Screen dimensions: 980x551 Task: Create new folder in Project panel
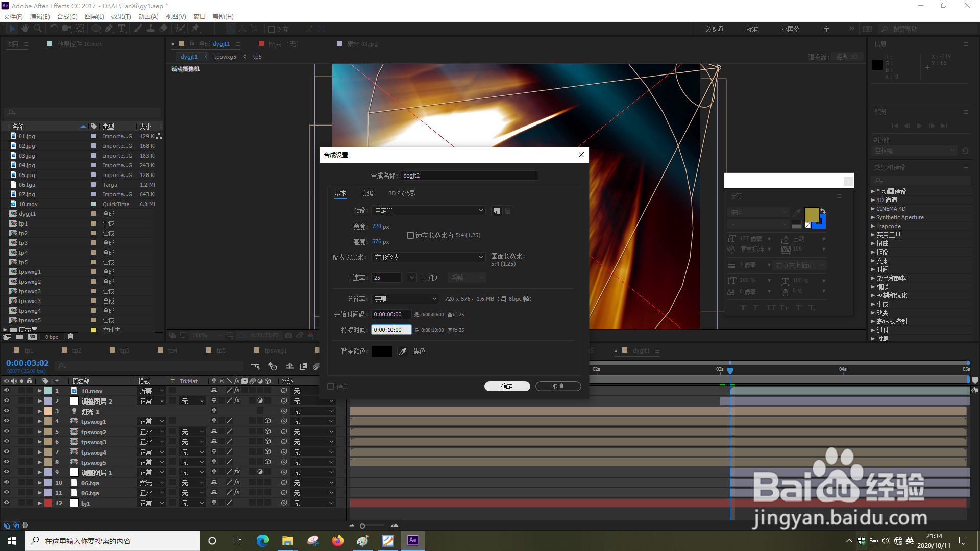point(19,337)
